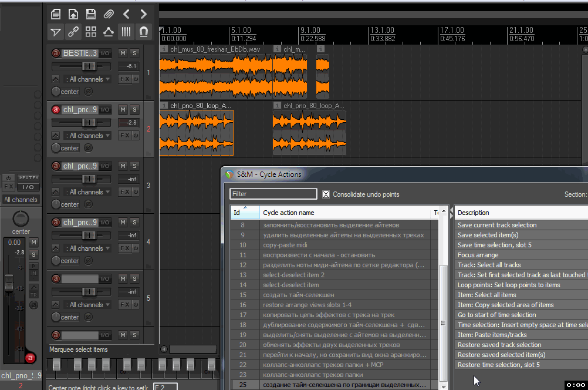The width and height of the screenshot is (588, 390).
Task: Toggle envelope move with items icon
Action: pos(109,32)
